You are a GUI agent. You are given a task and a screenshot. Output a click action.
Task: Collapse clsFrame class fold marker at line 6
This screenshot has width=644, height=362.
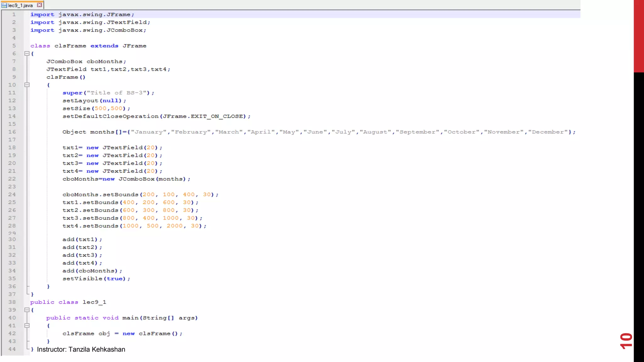[27, 54]
